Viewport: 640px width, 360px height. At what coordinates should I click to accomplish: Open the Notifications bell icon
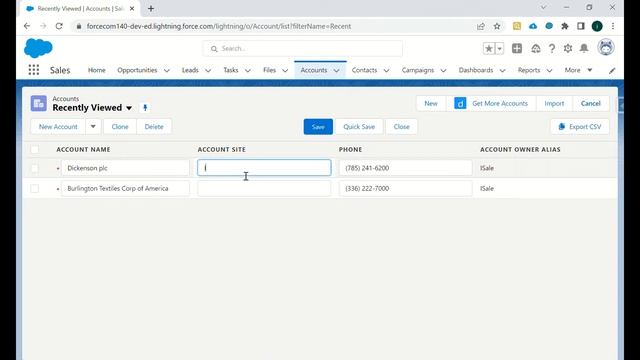click(x=584, y=48)
